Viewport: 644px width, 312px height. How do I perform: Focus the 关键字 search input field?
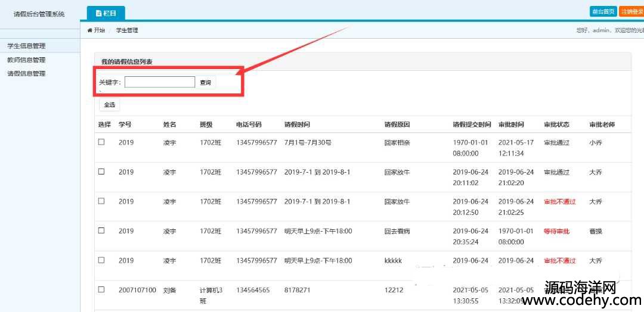159,82
